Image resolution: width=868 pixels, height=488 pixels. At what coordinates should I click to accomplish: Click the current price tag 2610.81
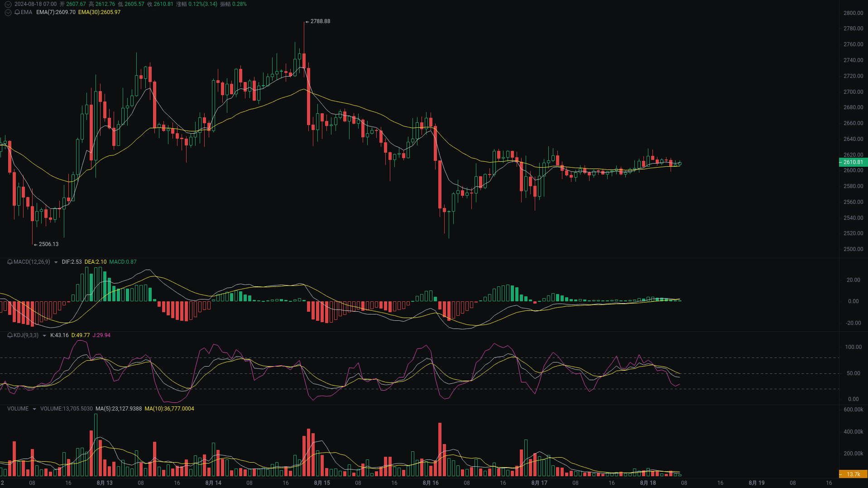coord(853,162)
